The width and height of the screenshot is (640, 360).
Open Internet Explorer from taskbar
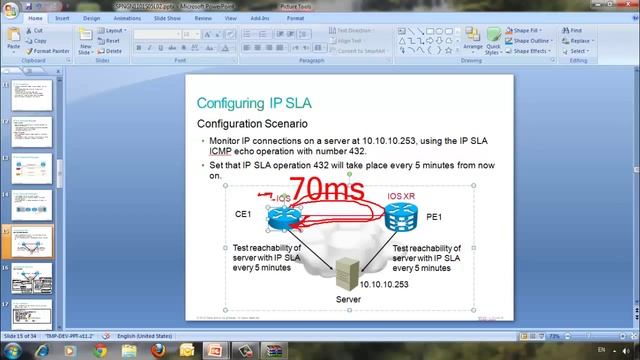click(42, 351)
